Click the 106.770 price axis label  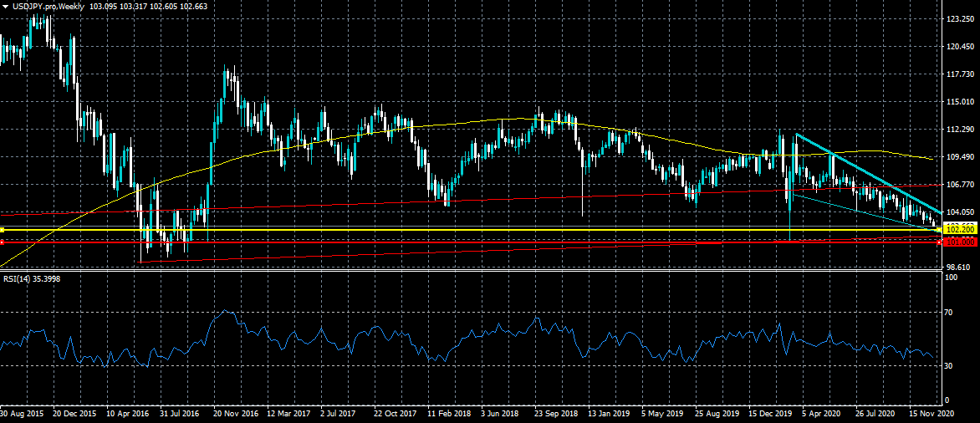coord(957,185)
